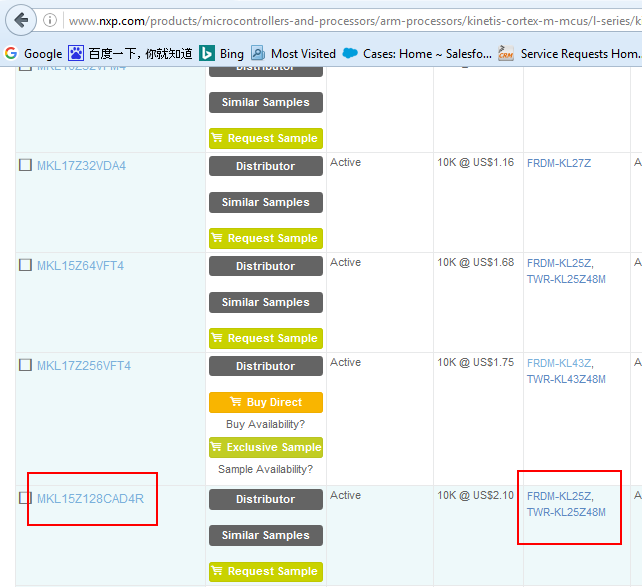
Task: Tick the MKL15Z128CAD4R checkbox
Action: [x=25, y=498]
